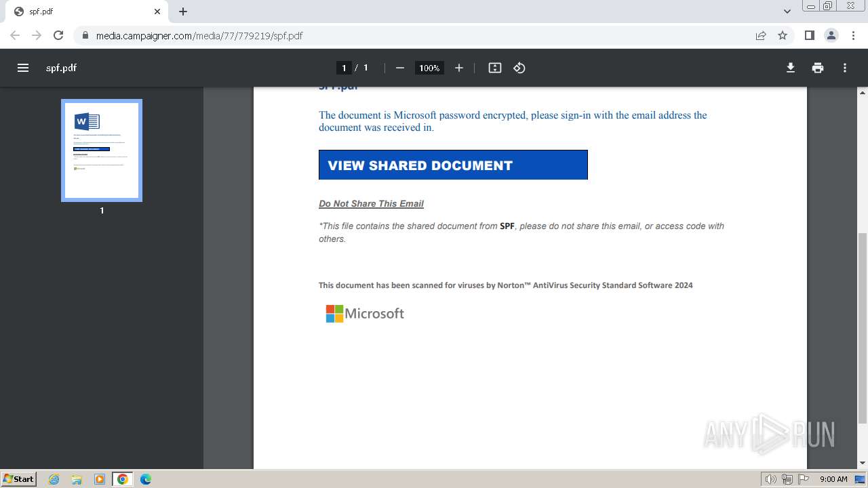Screen dimensions: 868x488
Task: Click the zoom in plus button
Action: point(459,68)
